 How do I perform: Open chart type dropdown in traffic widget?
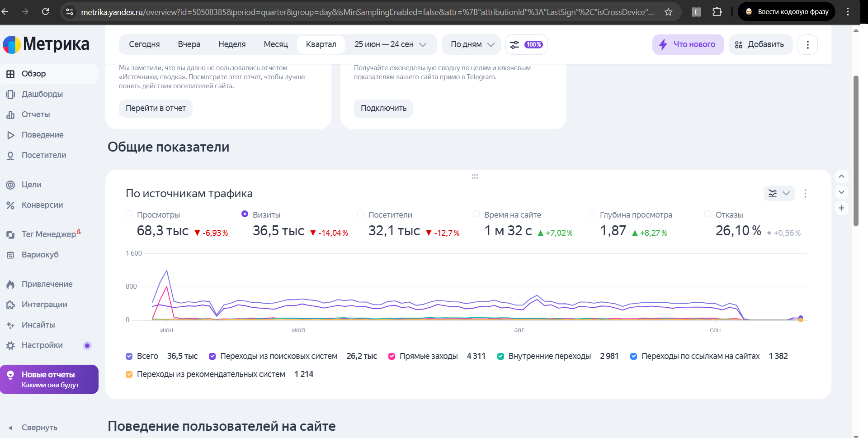coord(779,194)
